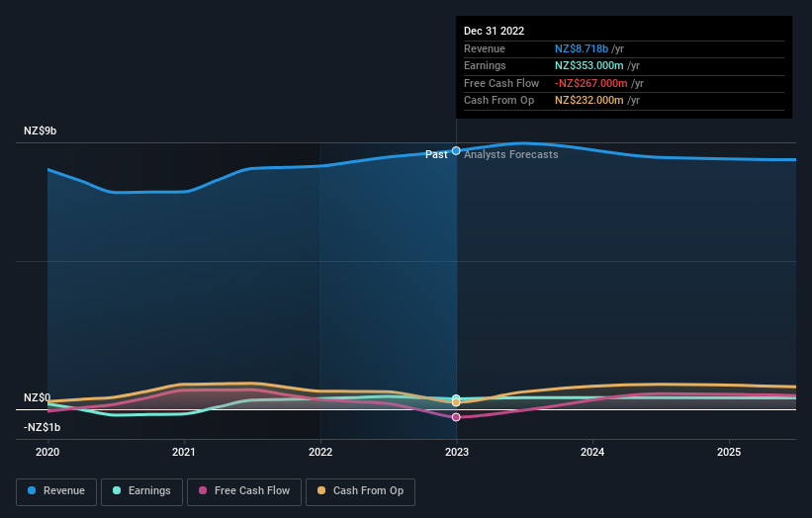Click the NZ$8.718b revenue value
This screenshot has height=518, width=812.
(582, 48)
